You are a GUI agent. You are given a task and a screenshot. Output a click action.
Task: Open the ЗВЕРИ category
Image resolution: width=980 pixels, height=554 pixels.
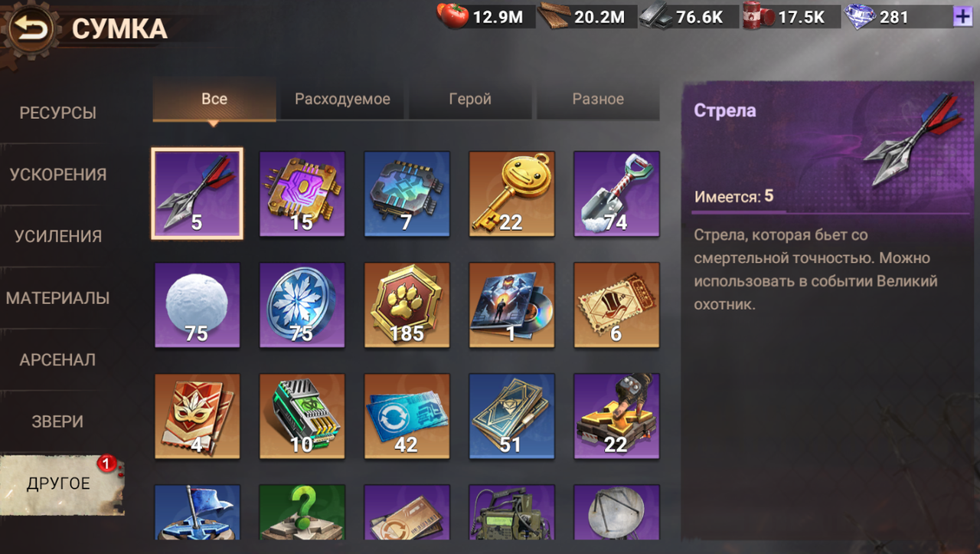58,421
